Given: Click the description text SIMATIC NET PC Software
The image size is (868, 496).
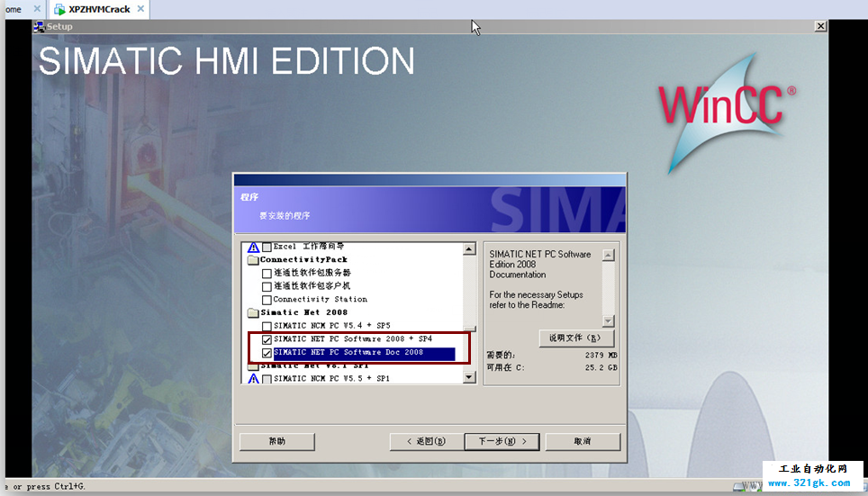Looking at the screenshot, I should (539, 254).
